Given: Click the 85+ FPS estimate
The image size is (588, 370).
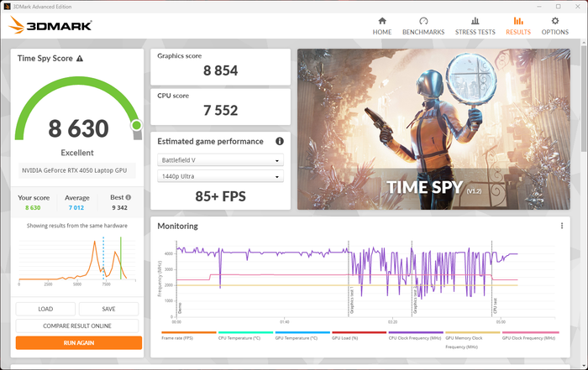Looking at the screenshot, I should click(x=220, y=196).
